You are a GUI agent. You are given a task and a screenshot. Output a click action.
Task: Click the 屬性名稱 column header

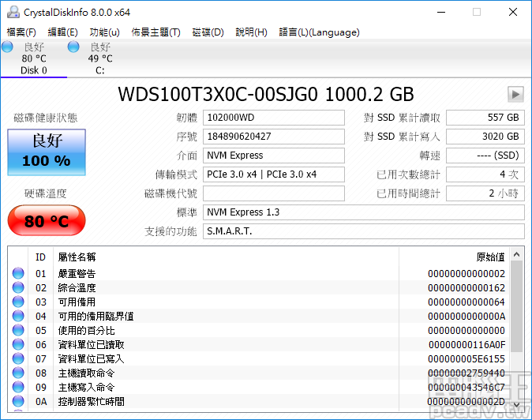click(77, 257)
